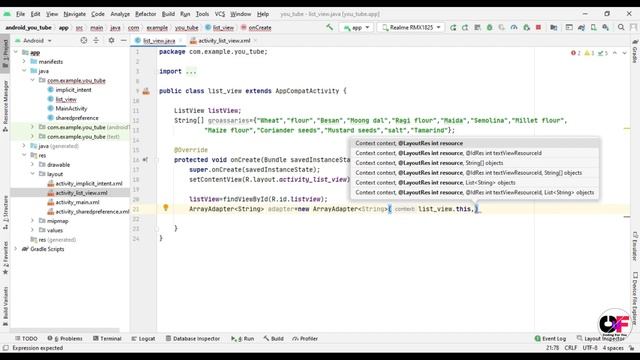Start debugging with the green bug icon
The width and height of the screenshot is (640, 360).
[489, 27]
